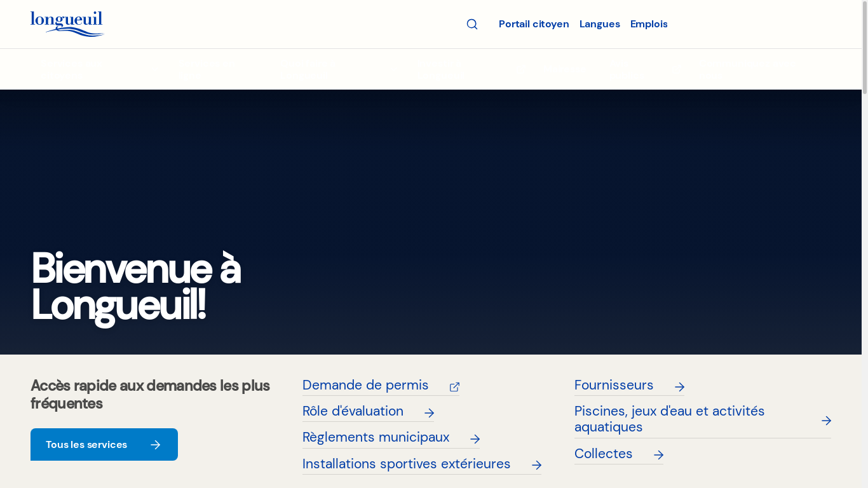Click arrow icon in Tous les services button
Image resolution: width=868 pixels, height=488 pixels.
coord(156,445)
